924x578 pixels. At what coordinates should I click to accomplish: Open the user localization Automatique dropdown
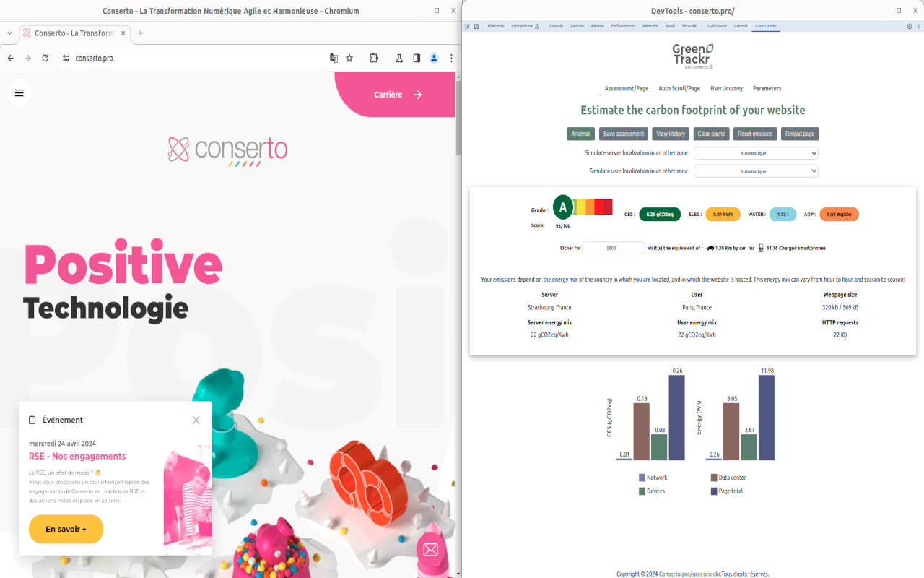tap(756, 171)
